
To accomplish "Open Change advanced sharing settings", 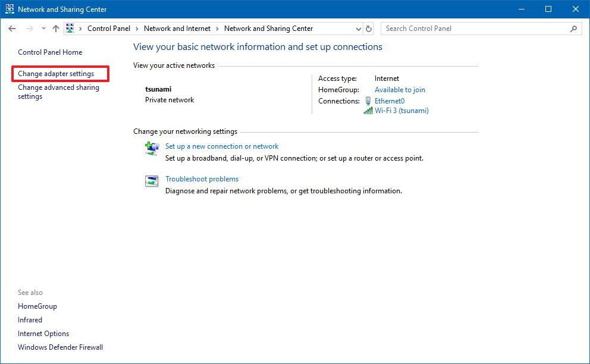I will pyautogui.click(x=58, y=92).
